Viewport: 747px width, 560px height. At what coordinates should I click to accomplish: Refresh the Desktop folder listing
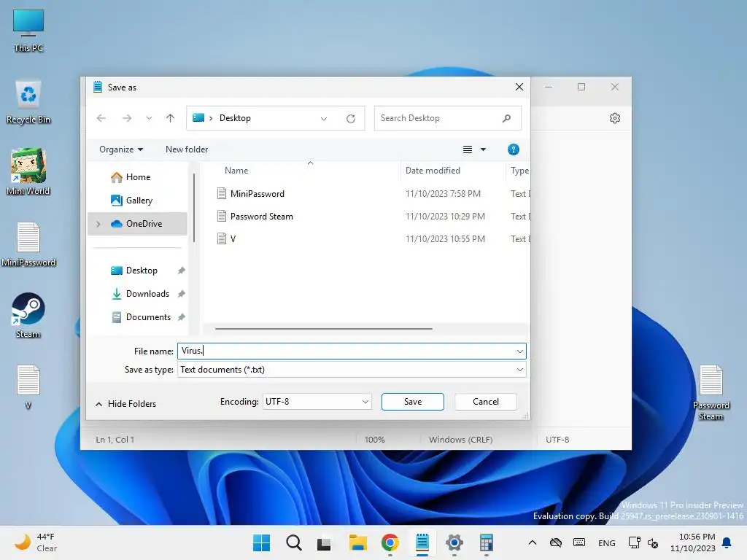click(351, 119)
